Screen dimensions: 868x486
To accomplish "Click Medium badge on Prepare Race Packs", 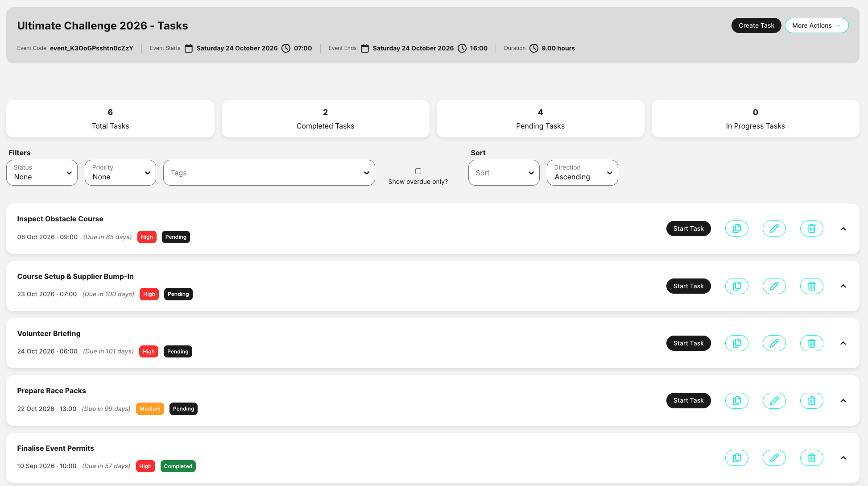I will 150,409.
